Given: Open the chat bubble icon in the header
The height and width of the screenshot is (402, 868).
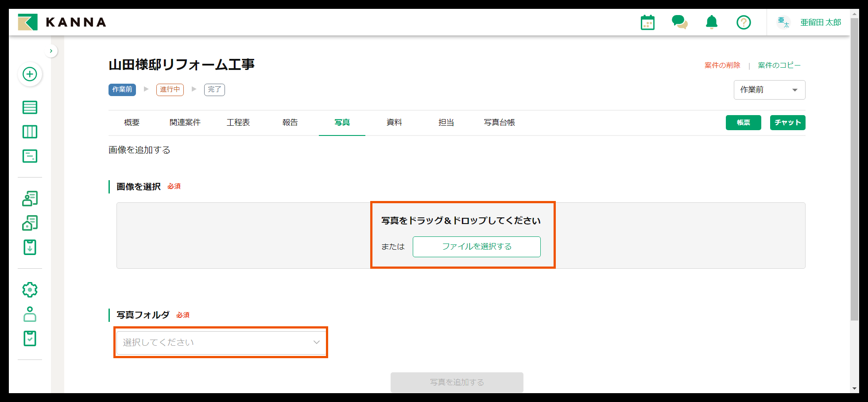Looking at the screenshot, I should 680,22.
